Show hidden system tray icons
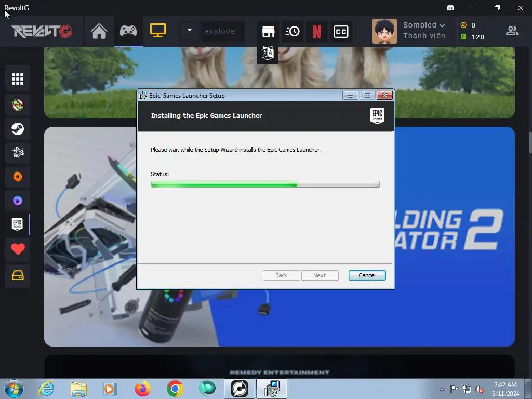Viewport: 532px width, 399px height. click(x=442, y=389)
